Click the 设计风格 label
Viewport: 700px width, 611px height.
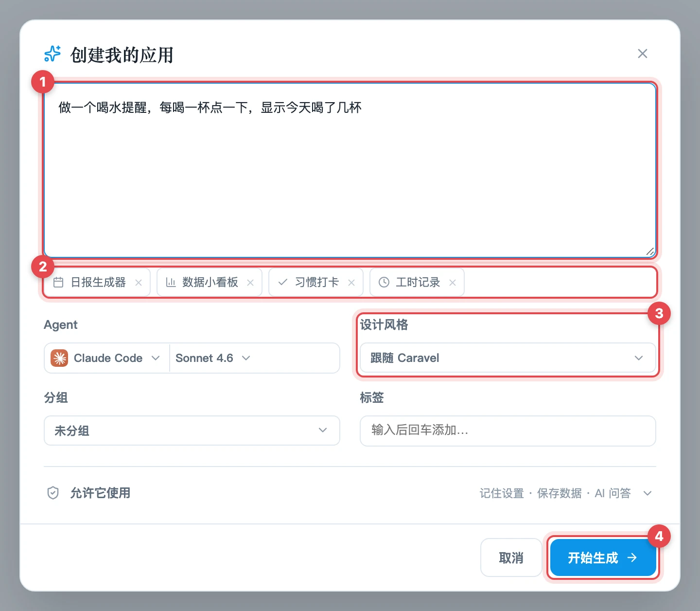tap(384, 324)
